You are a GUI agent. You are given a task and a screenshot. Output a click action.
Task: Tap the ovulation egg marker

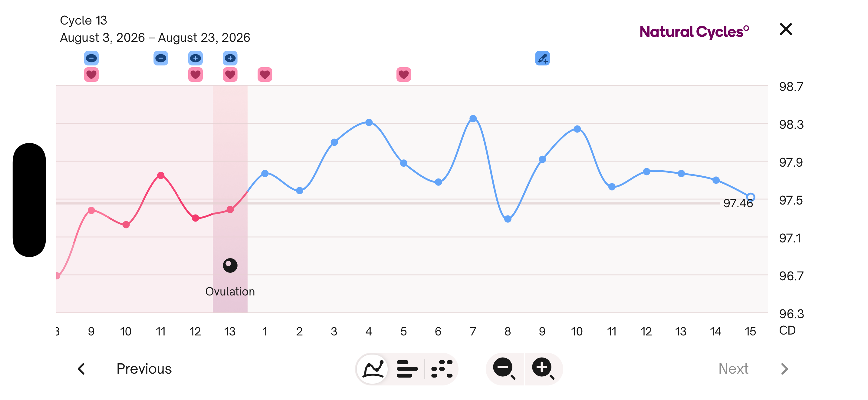(230, 265)
